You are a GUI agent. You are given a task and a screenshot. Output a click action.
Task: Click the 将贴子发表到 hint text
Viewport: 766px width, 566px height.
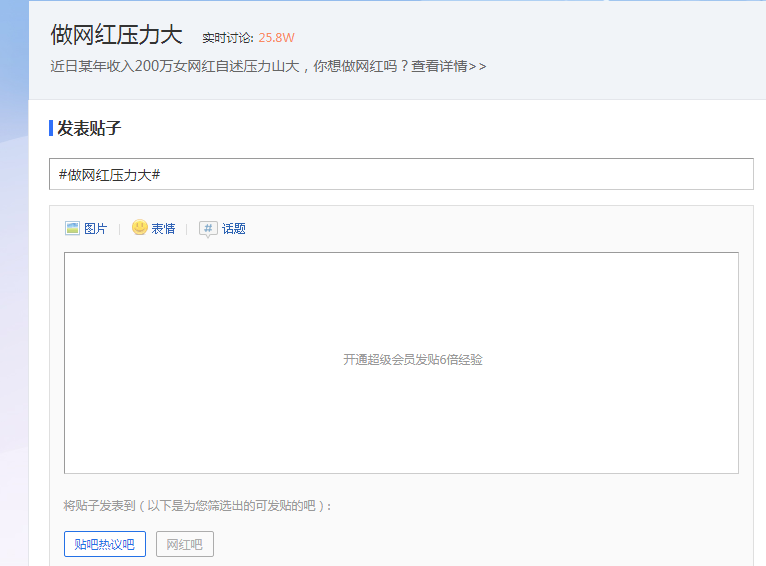pos(197,505)
